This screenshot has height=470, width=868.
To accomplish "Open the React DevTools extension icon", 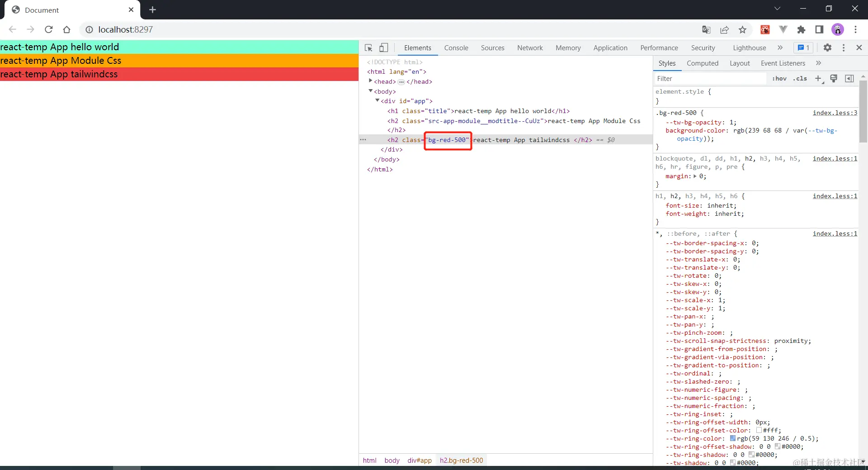I will click(765, 29).
